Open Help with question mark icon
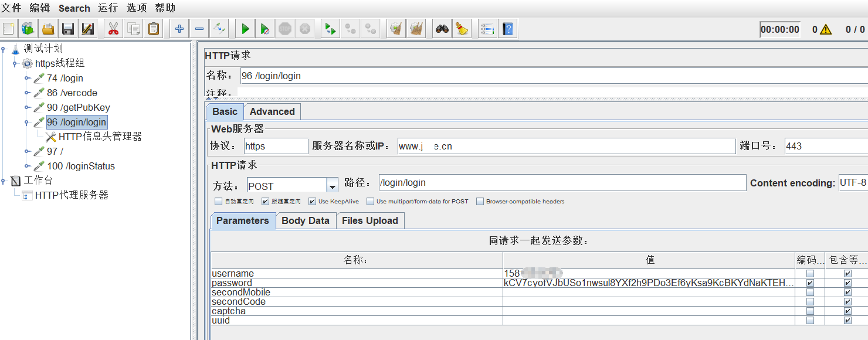The height and width of the screenshot is (340, 868). tap(508, 29)
